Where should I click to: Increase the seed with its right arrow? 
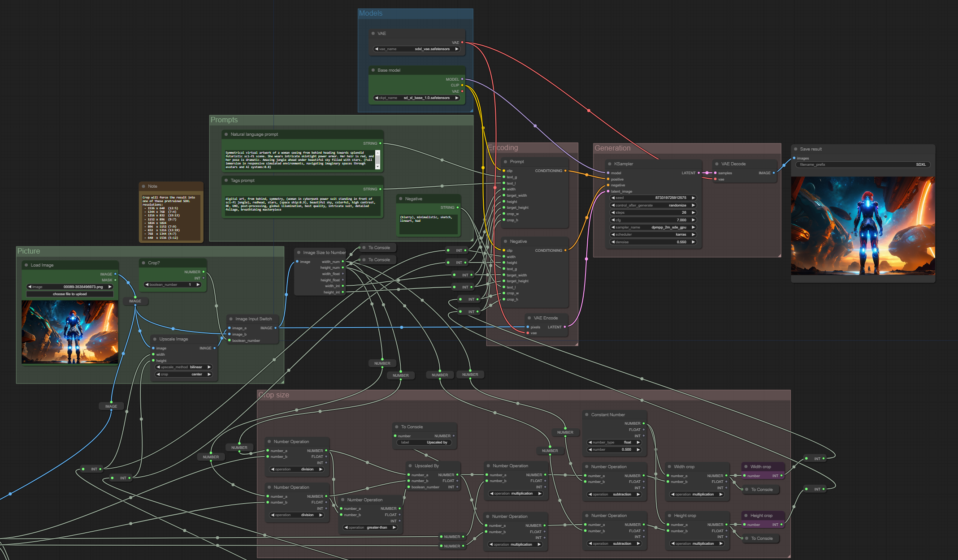click(693, 198)
